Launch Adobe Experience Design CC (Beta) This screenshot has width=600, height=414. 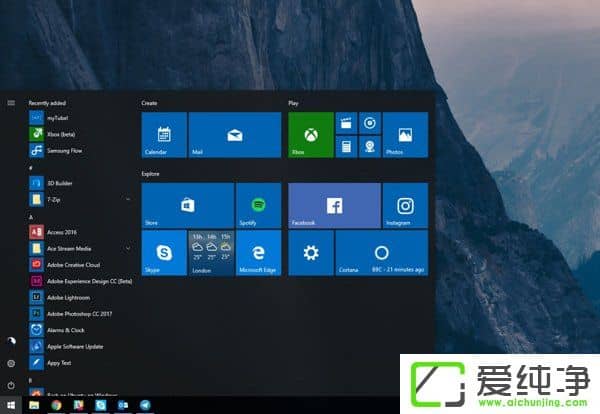click(80, 281)
